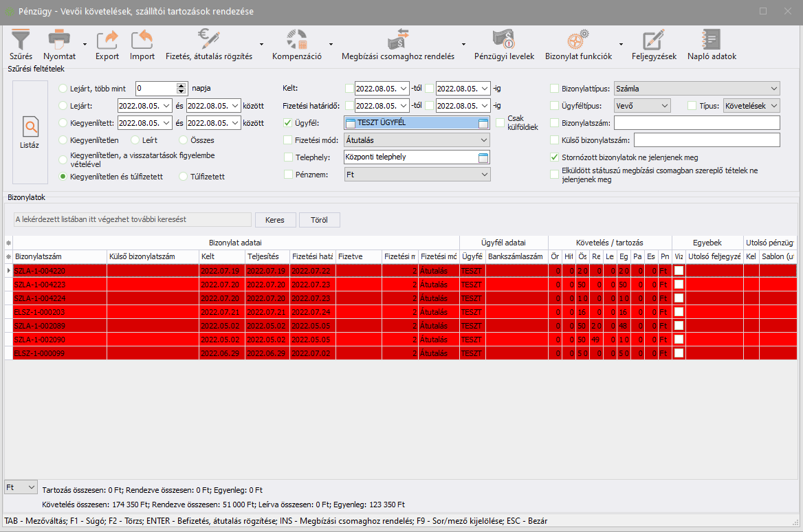Click the Export toolbar icon

tap(107, 38)
